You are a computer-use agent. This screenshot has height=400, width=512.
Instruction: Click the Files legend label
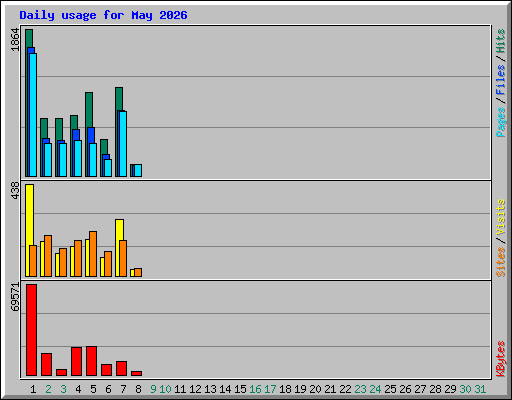[x=501, y=80]
